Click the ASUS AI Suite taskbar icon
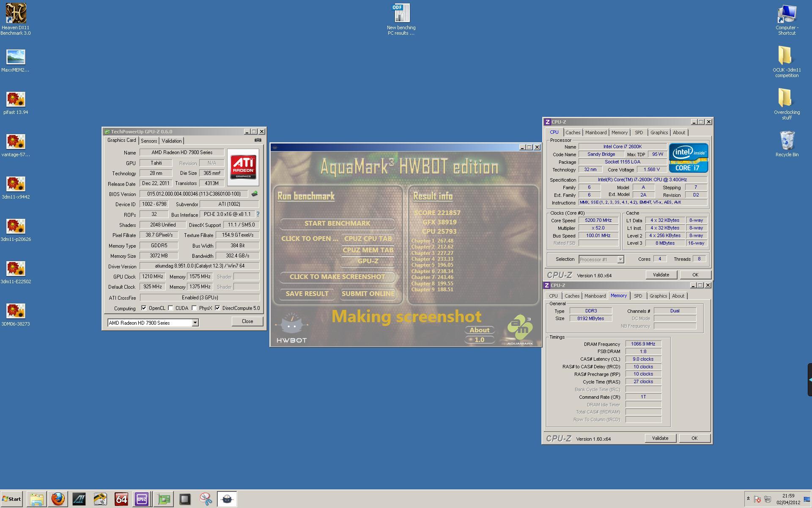The height and width of the screenshot is (508, 812). point(79,499)
